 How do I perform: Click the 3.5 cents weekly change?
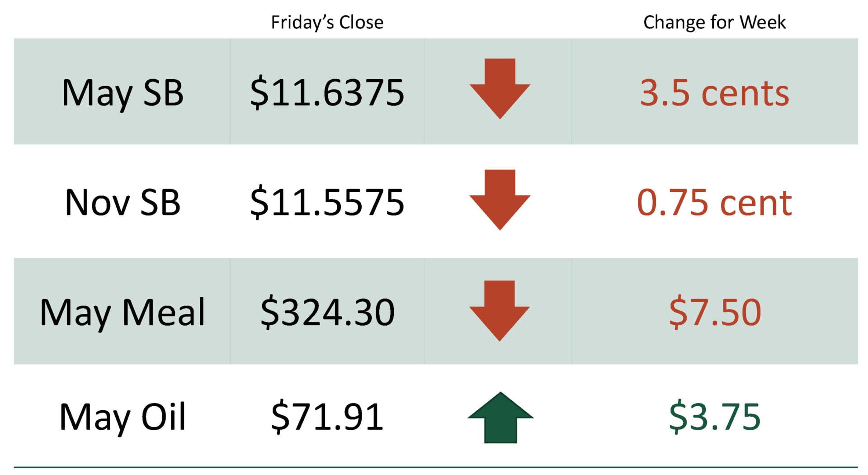(x=714, y=93)
